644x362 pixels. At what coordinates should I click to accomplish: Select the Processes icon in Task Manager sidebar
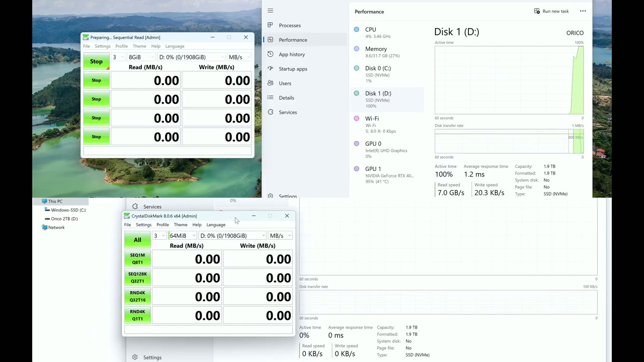point(270,25)
